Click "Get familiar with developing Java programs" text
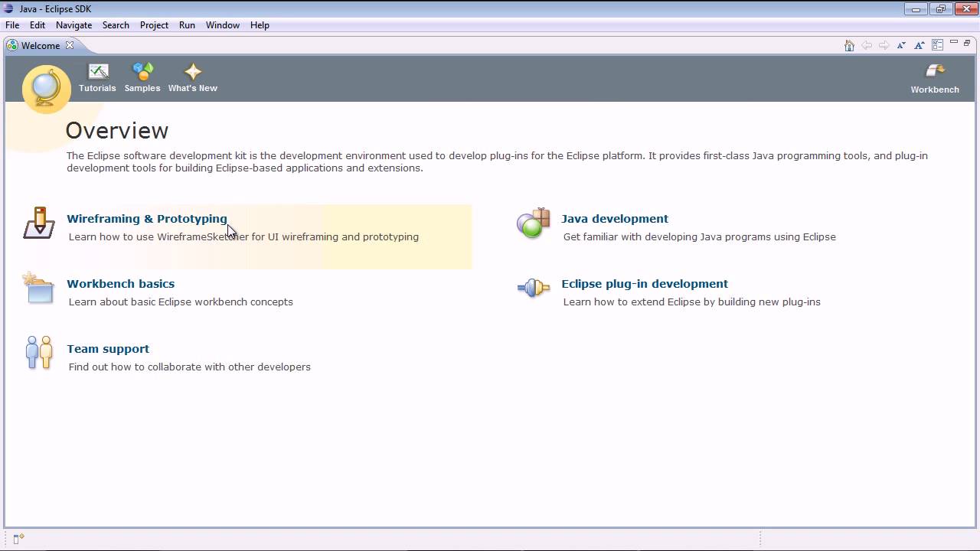This screenshot has height=551, width=980. point(700,237)
